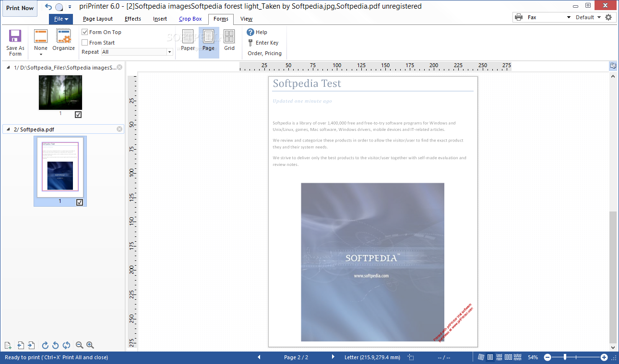Switch to multi-page grid view icon
The image size is (619, 364).
click(518, 357)
